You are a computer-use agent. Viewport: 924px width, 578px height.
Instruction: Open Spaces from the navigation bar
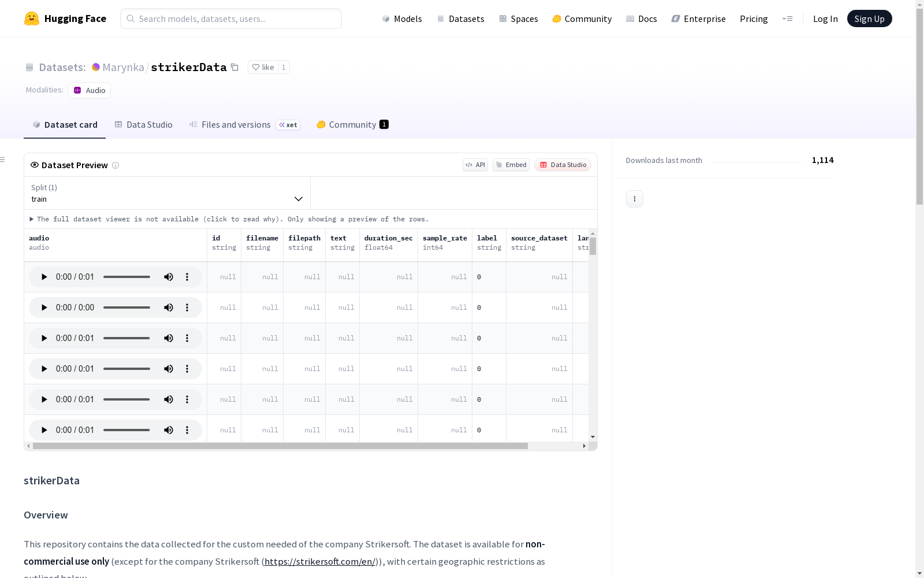pos(519,18)
